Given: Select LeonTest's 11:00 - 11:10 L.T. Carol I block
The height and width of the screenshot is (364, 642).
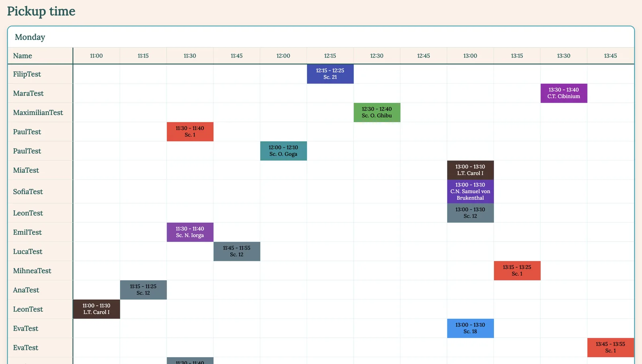Looking at the screenshot, I should pos(96,309).
